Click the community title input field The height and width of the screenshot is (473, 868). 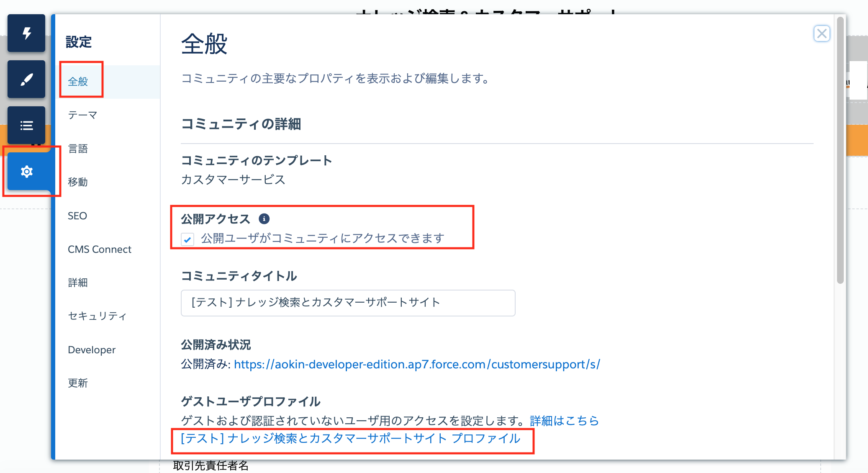pos(347,303)
